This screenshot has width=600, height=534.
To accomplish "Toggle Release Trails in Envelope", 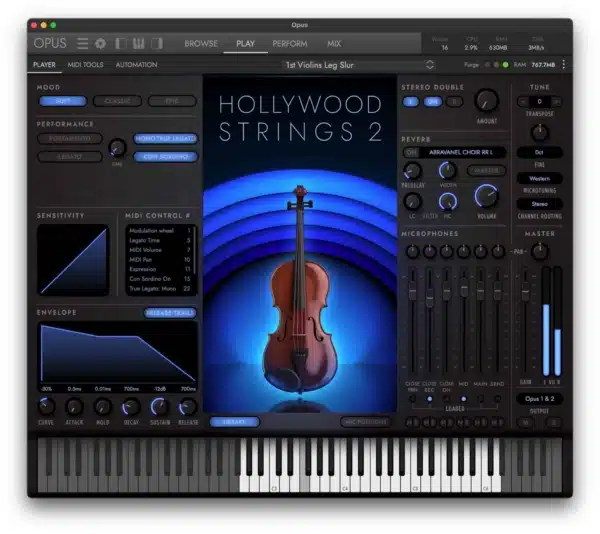I will [x=170, y=313].
